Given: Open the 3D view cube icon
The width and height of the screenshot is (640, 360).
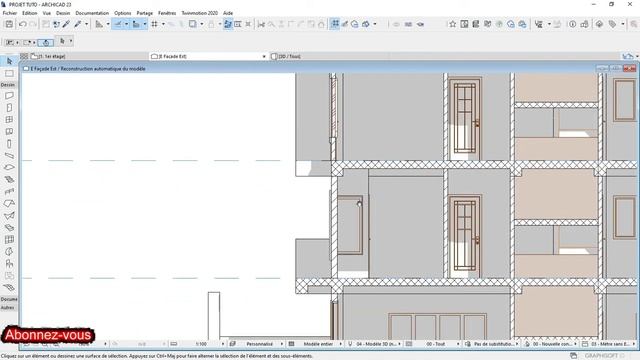Looking at the screenshot, I should click(599, 24).
